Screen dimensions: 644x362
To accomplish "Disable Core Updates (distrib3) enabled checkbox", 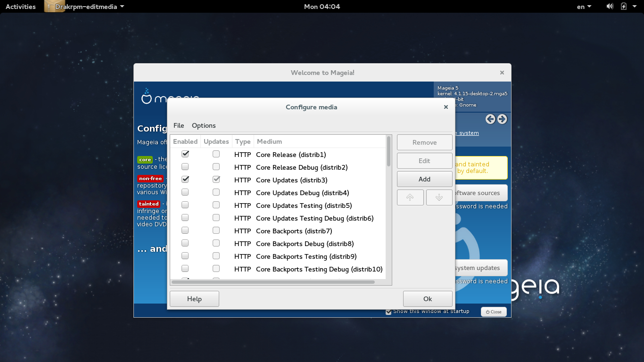I will coord(185,180).
